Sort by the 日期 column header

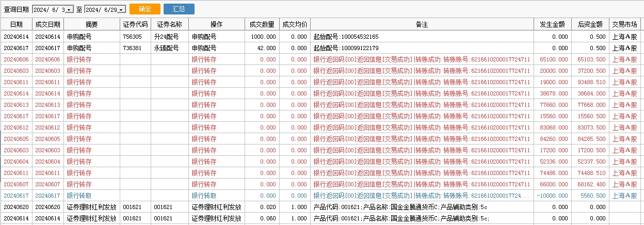(x=16, y=25)
